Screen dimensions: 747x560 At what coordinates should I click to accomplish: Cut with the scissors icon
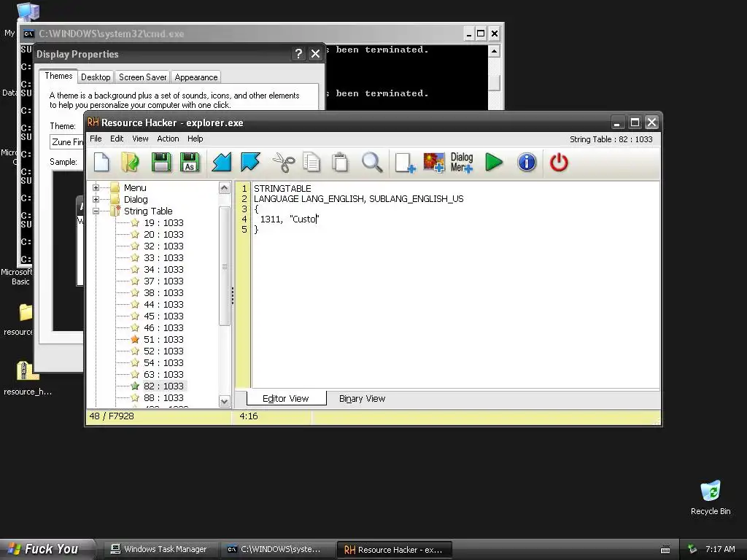(284, 163)
